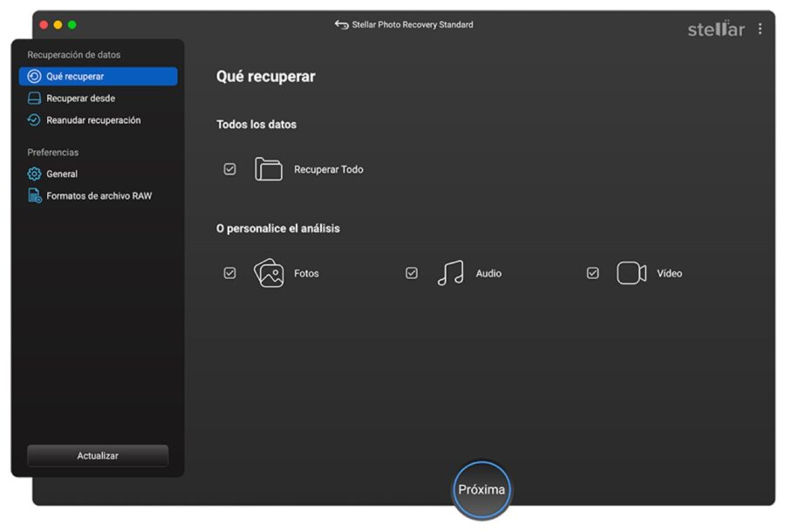
Task: Click the Preferencias sidebar header
Action: (x=52, y=152)
